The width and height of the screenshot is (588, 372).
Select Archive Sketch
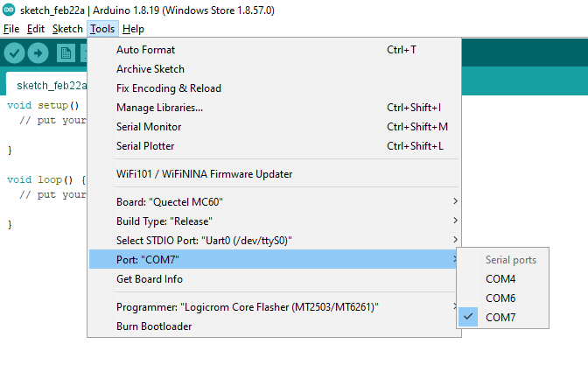(275, 69)
